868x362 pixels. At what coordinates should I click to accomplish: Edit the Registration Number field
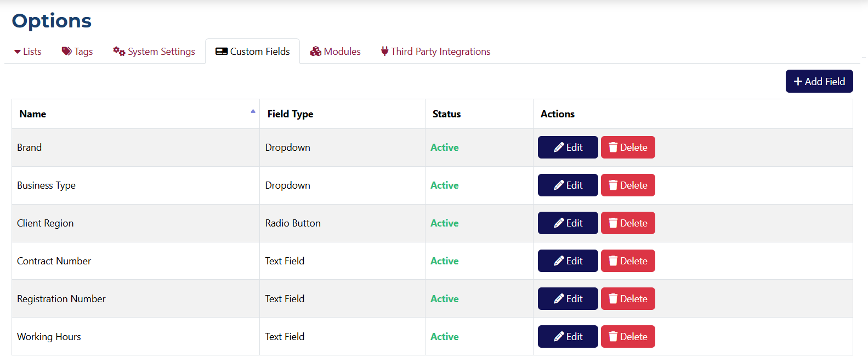click(x=568, y=299)
